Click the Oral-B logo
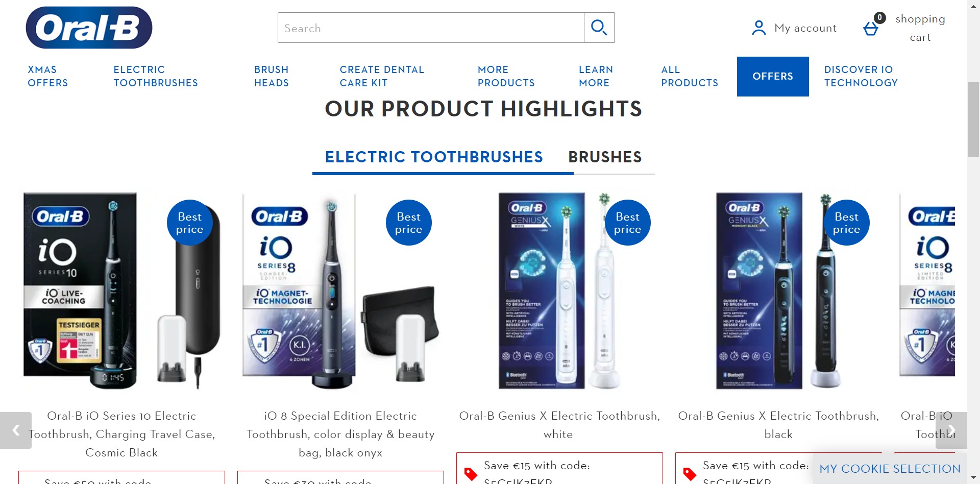 [x=89, y=28]
